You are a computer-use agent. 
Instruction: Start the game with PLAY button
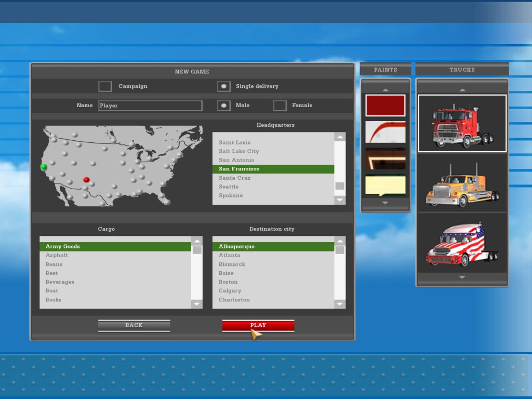click(x=258, y=325)
